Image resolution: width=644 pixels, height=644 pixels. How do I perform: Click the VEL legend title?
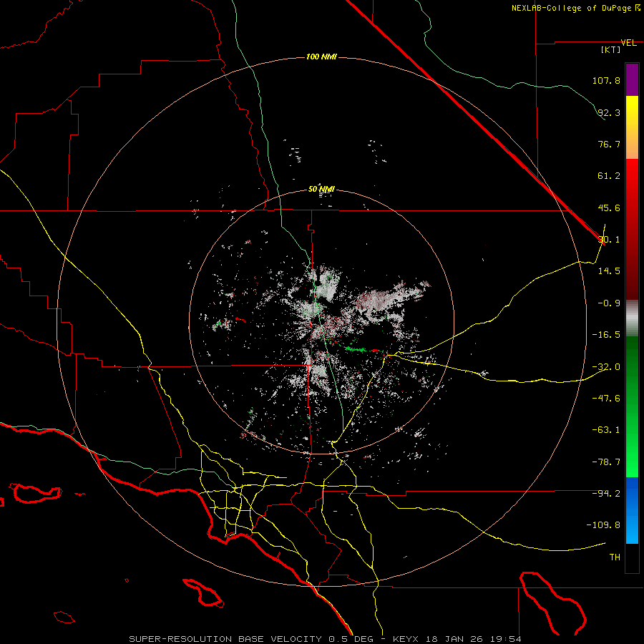(x=628, y=43)
